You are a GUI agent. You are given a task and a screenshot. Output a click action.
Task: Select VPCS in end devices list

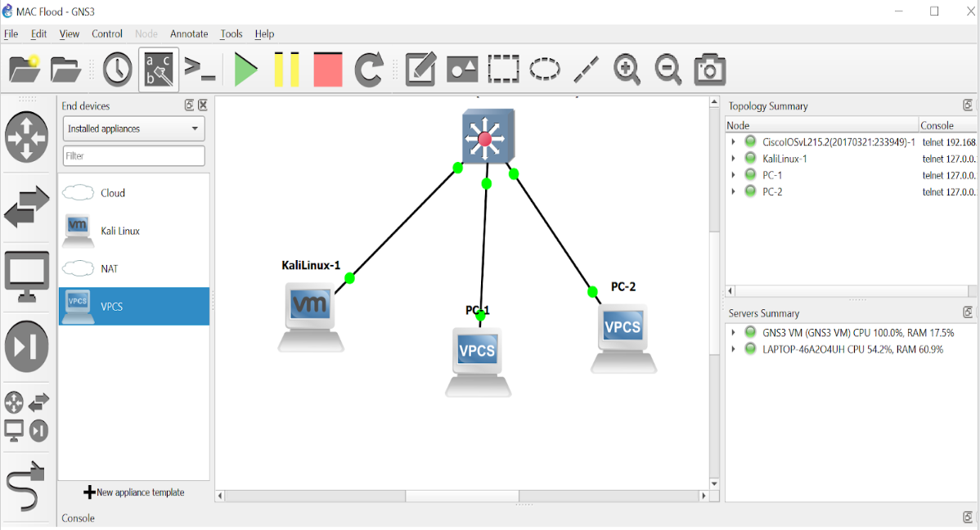[x=134, y=306]
